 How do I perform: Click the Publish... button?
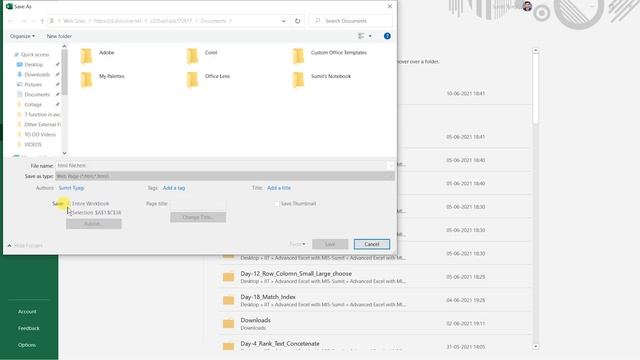94,224
